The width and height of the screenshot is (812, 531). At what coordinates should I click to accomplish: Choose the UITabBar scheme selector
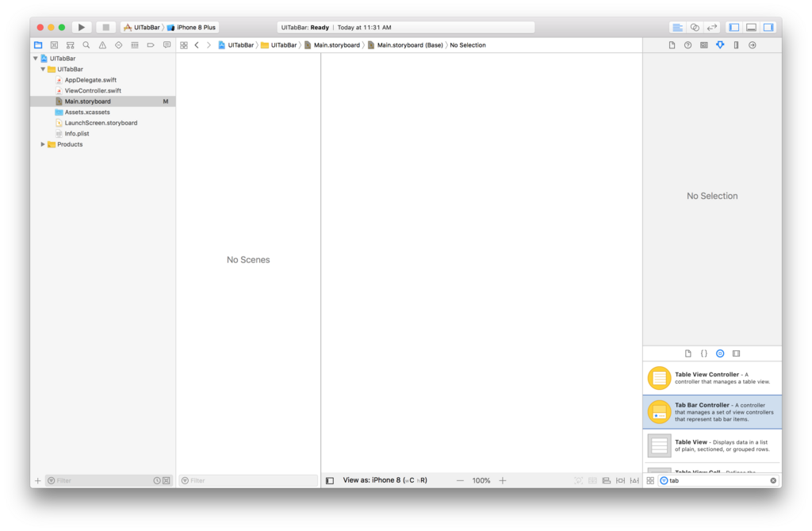[x=142, y=28]
